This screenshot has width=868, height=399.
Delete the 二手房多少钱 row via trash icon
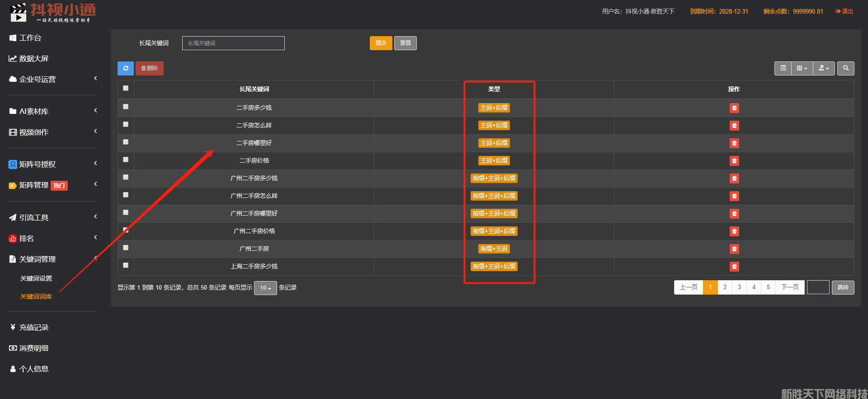(x=734, y=108)
